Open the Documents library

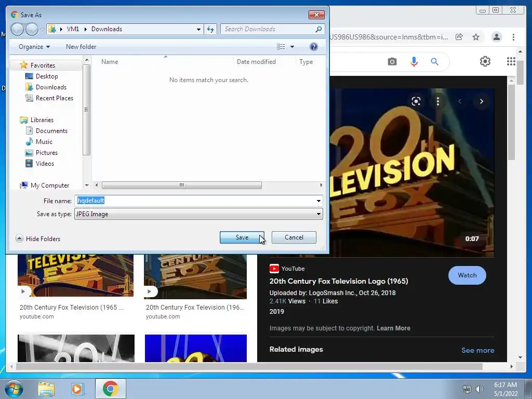click(51, 130)
